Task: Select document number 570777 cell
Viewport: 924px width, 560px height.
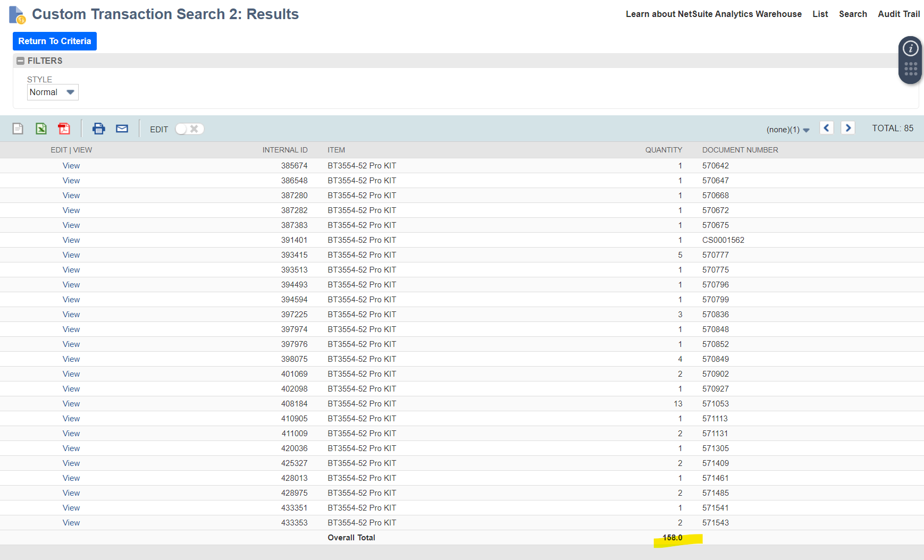Action: coord(716,255)
